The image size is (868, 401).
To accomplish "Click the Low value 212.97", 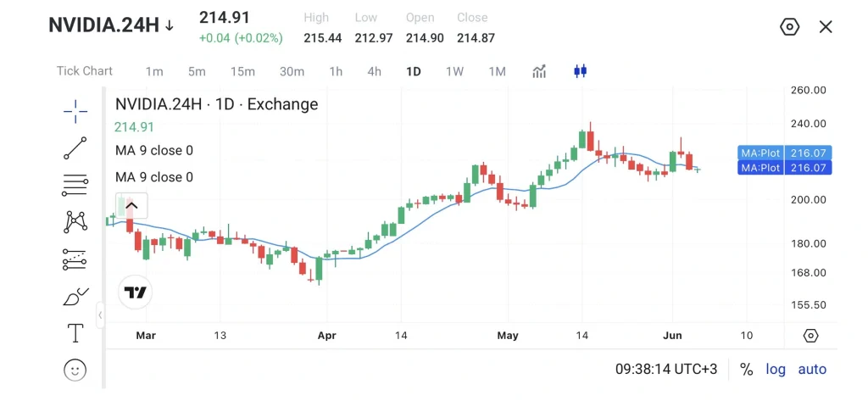I will pos(374,38).
